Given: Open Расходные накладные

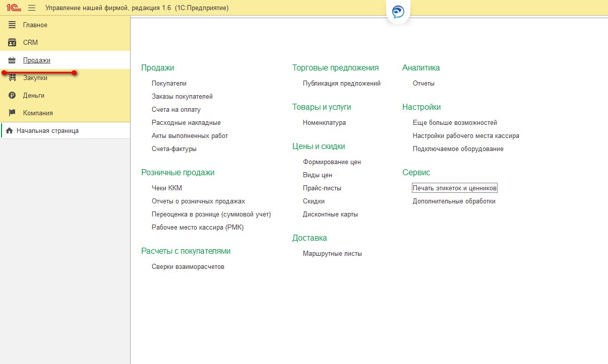Looking at the screenshot, I should (186, 123).
